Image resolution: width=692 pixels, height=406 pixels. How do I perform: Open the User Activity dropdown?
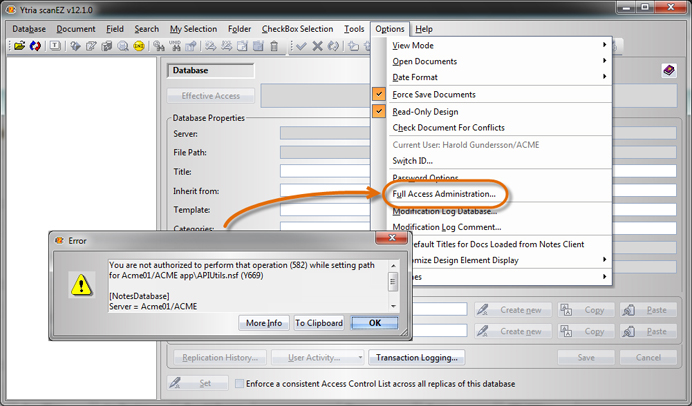[360, 357]
